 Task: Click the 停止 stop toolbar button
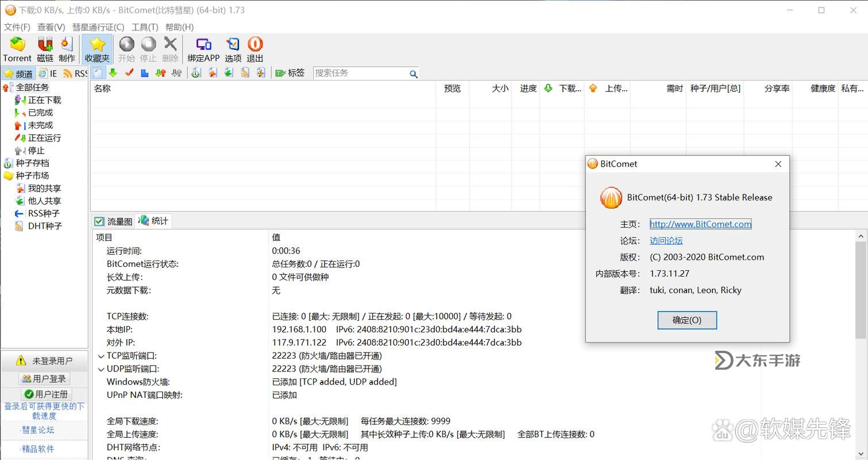pyautogui.click(x=148, y=49)
